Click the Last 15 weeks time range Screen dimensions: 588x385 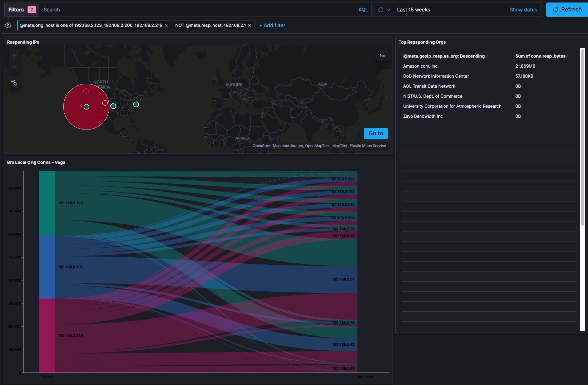414,10
